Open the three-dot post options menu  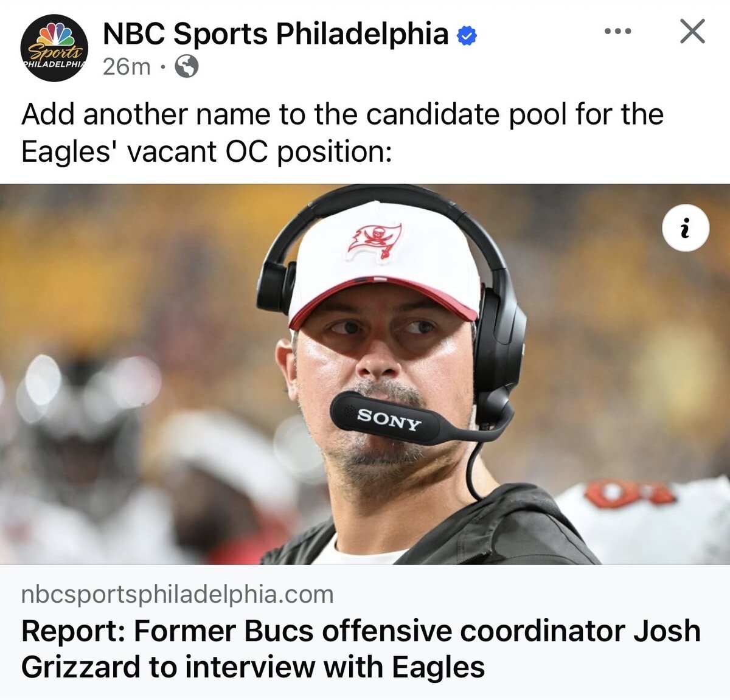coord(617,32)
